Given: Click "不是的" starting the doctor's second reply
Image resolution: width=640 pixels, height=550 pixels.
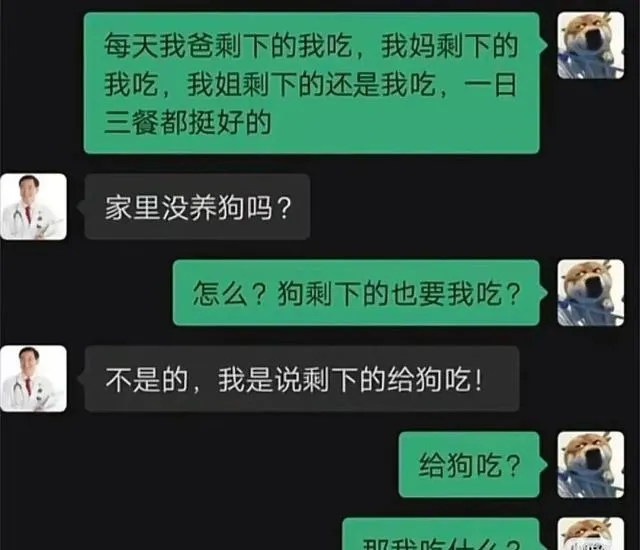Looking at the screenshot, I should (147, 379).
